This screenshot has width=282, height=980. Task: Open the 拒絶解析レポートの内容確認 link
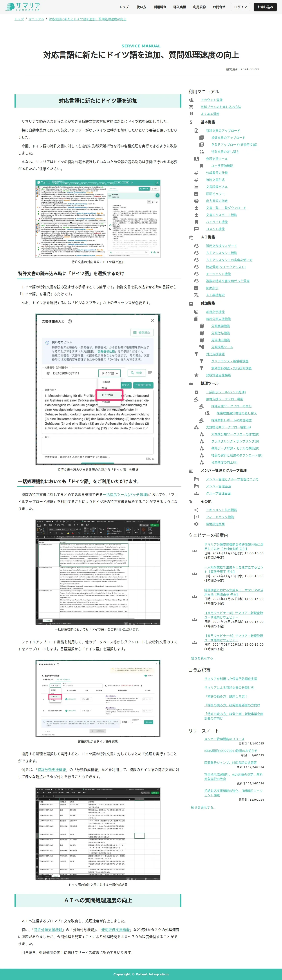pyautogui.click(x=231, y=420)
